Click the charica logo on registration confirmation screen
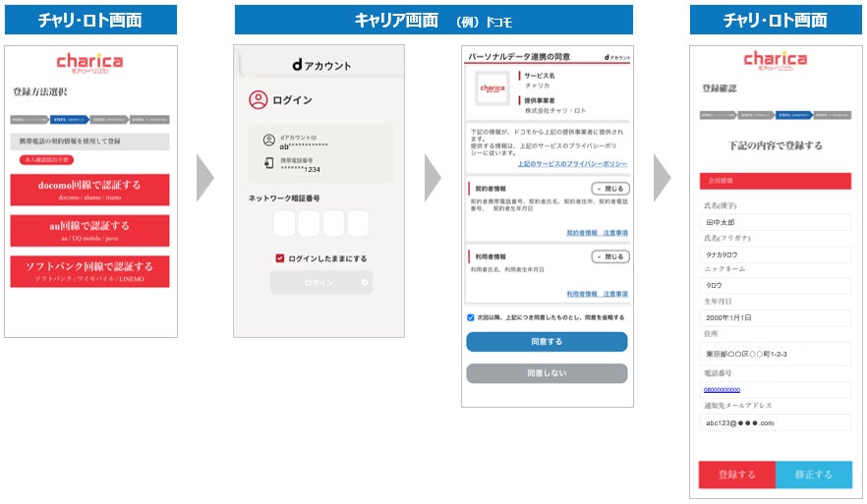This screenshot has height=504, width=867. point(775,60)
